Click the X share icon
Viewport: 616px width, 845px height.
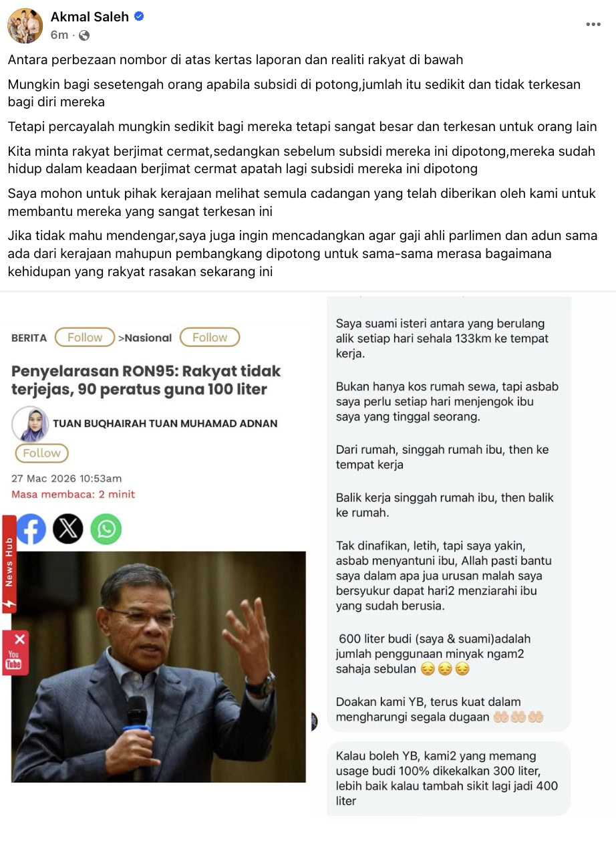[68, 529]
